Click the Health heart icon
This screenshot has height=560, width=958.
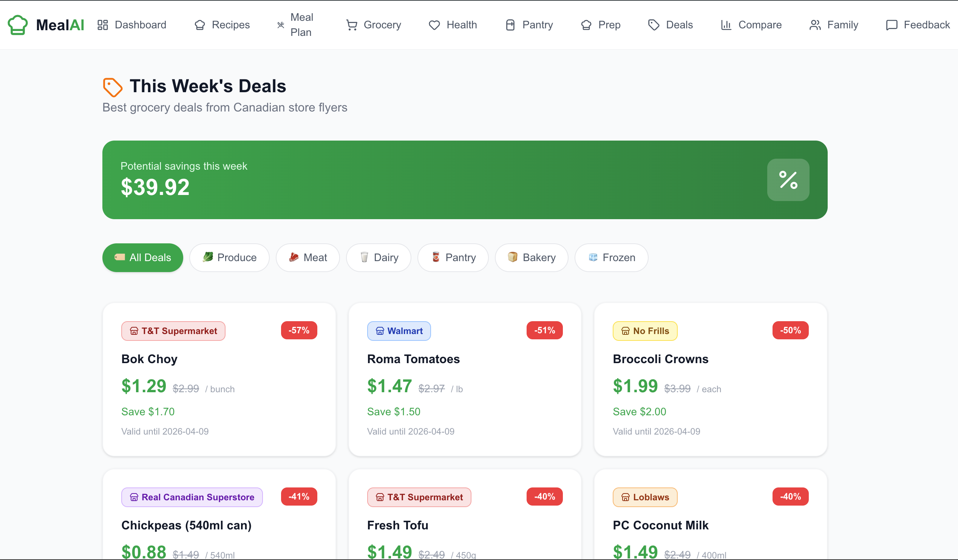434,25
